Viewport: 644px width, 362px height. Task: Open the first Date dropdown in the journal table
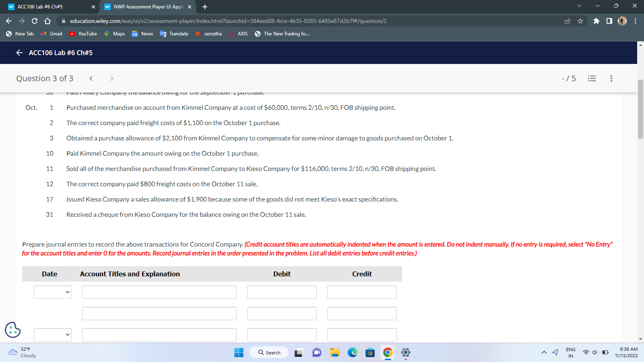52,292
